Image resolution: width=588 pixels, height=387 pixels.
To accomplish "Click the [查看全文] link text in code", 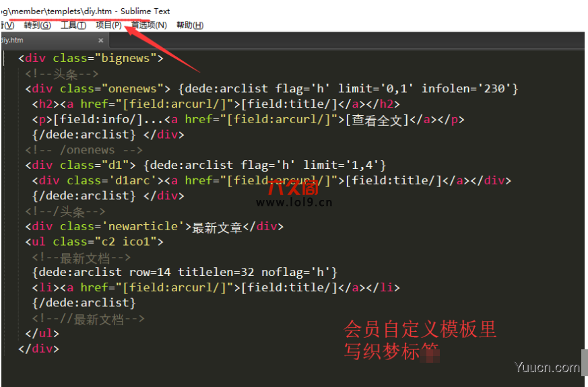I will click(377, 120).
